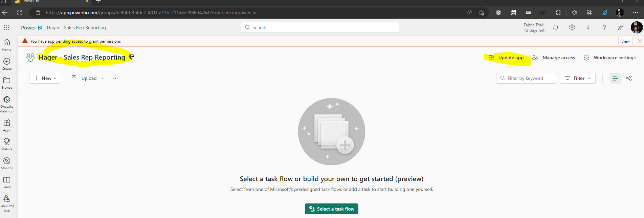The width and height of the screenshot is (644, 218).
Task: Open the user profile picture menu
Action: (637, 27)
